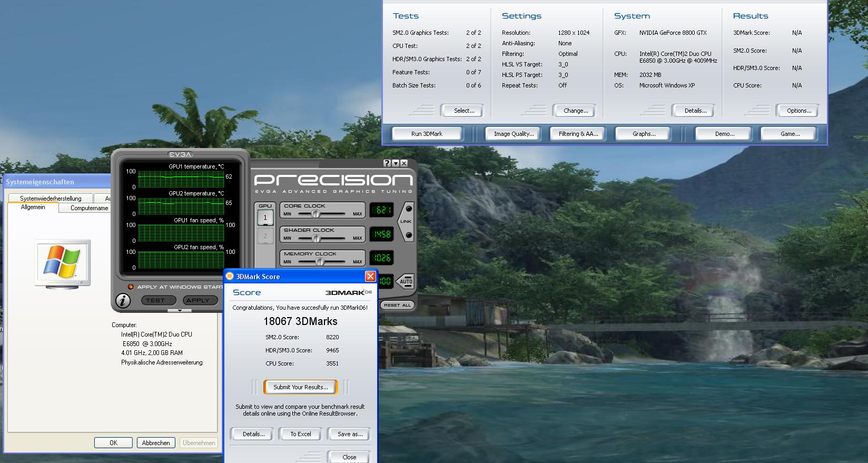Select GPU 2 in Precision
This screenshot has width=868, height=463.
[265, 236]
